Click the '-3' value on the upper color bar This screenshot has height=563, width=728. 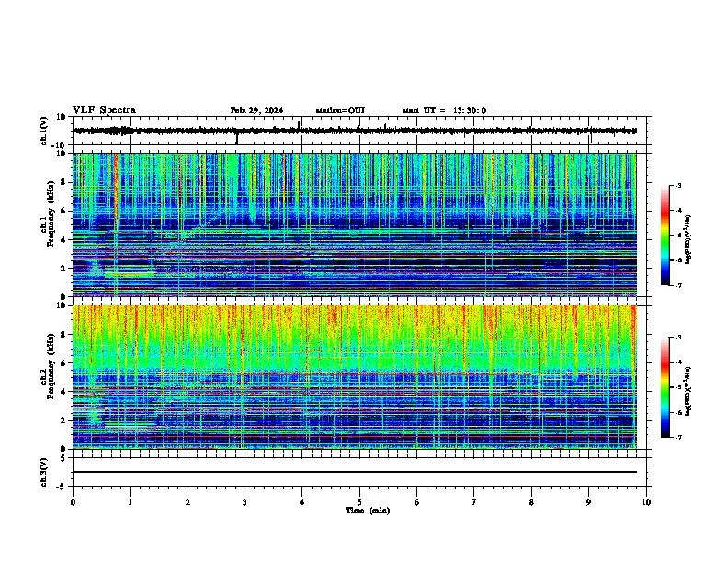677,185
